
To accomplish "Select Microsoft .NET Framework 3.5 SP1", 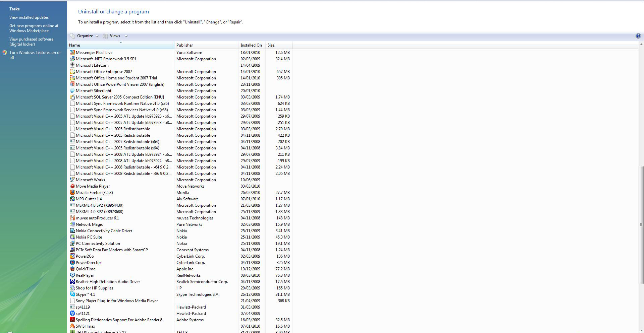I will 106,59.
